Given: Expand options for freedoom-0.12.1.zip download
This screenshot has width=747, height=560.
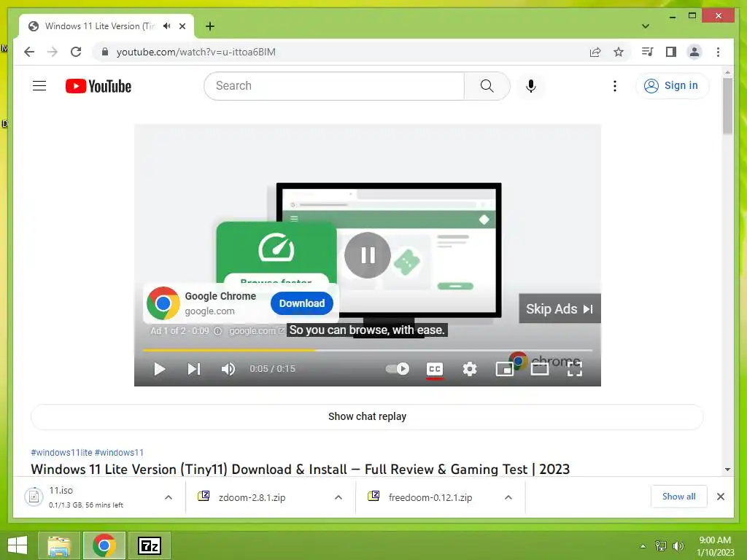Looking at the screenshot, I should [508, 497].
